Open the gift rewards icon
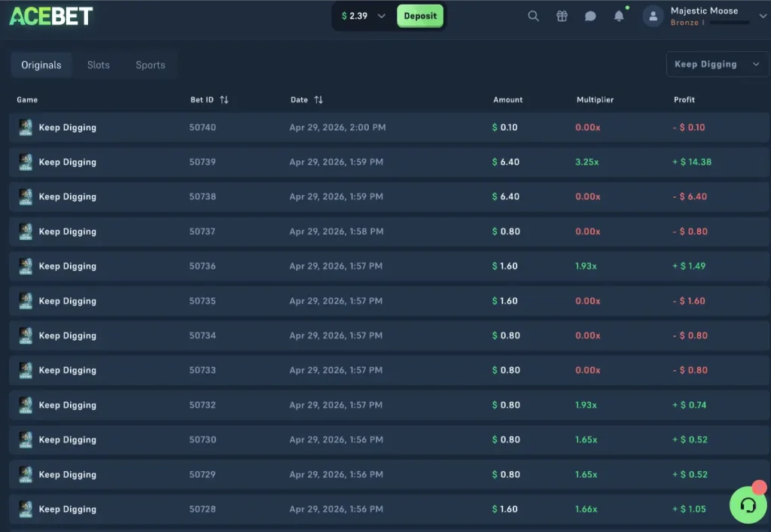 [x=562, y=16]
